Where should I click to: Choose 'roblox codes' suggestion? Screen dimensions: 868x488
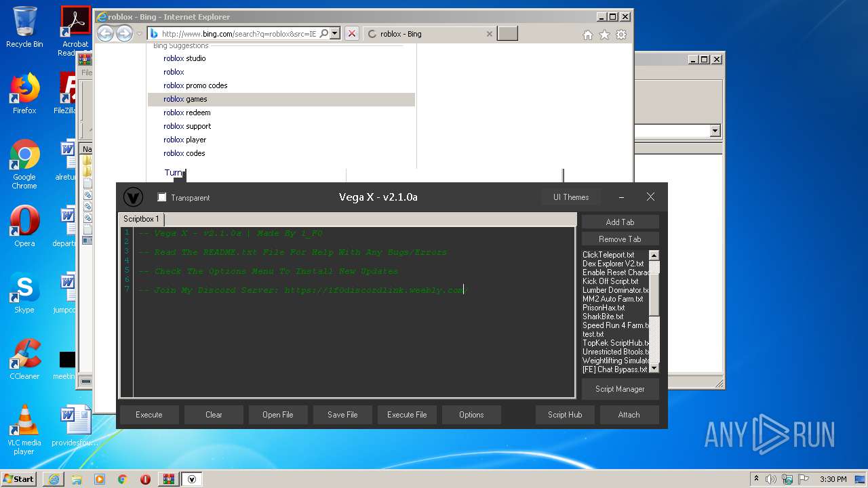coord(184,153)
